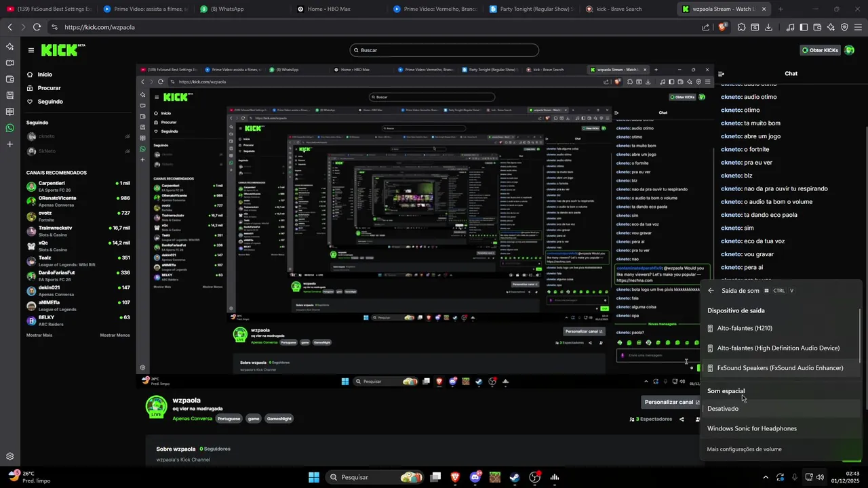Enable Windows Sonic for Headphones
The image size is (868, 488).
pos(781,428)
